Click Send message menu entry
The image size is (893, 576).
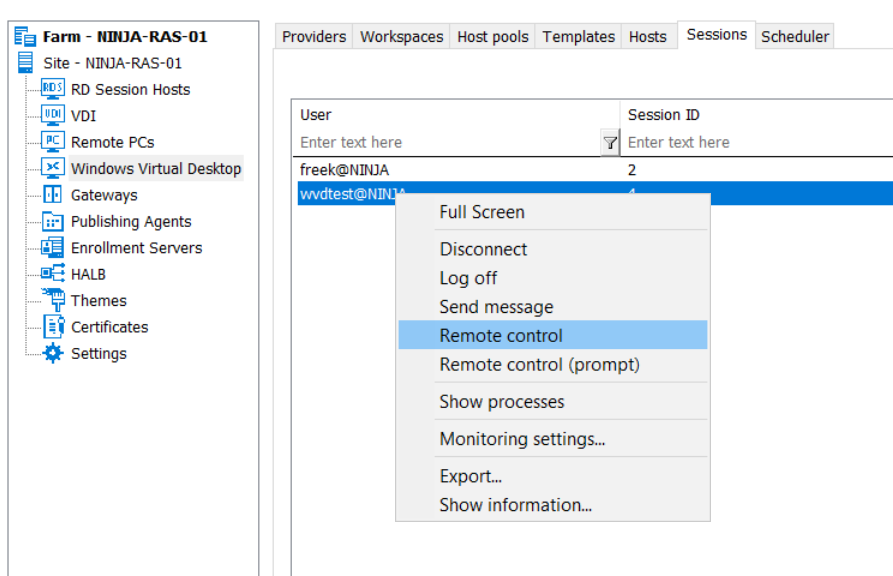(x=496, y=307)
